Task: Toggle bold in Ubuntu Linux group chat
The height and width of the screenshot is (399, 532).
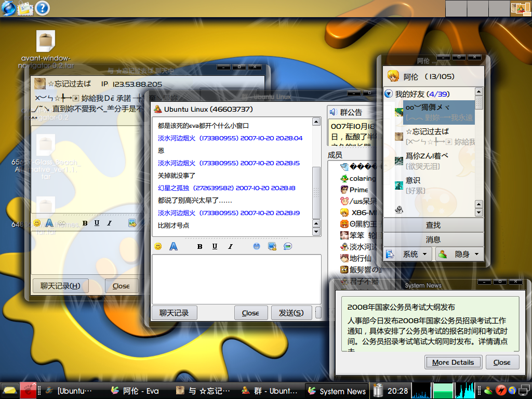Action: point(200,247)
